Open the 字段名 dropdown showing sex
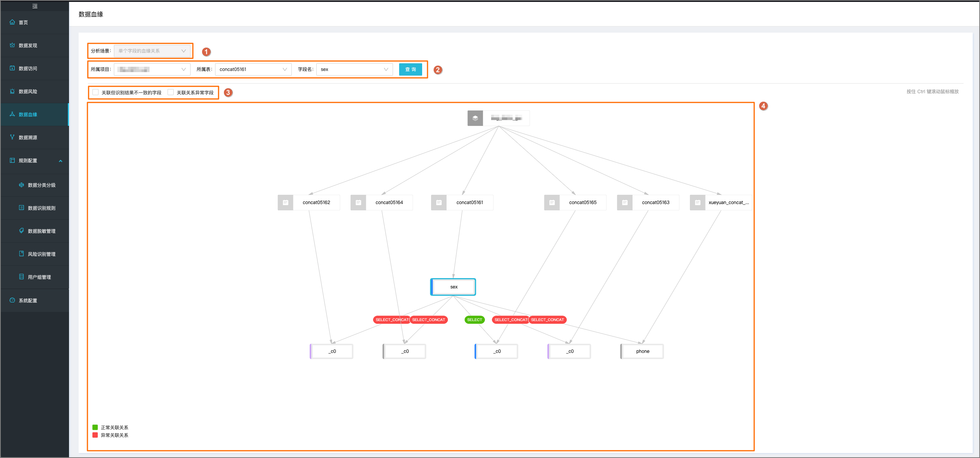 [x=355, y=69]
